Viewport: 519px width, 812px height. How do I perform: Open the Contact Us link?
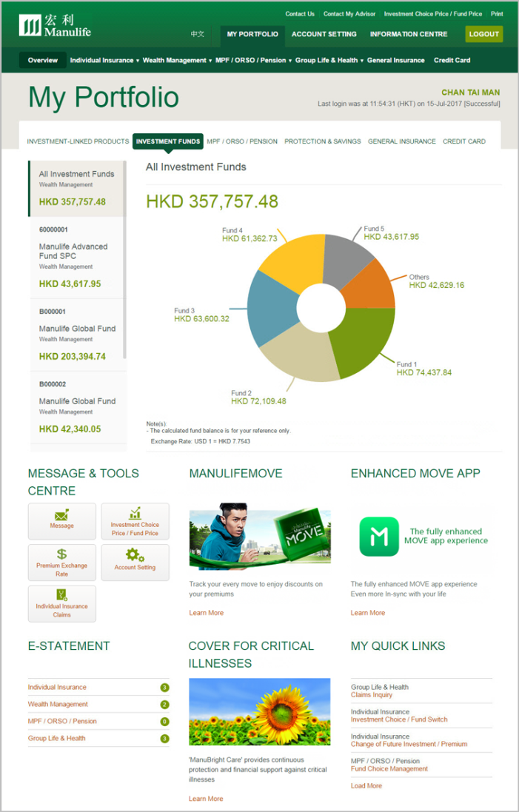pyautogui.click(x=300, y=14)
